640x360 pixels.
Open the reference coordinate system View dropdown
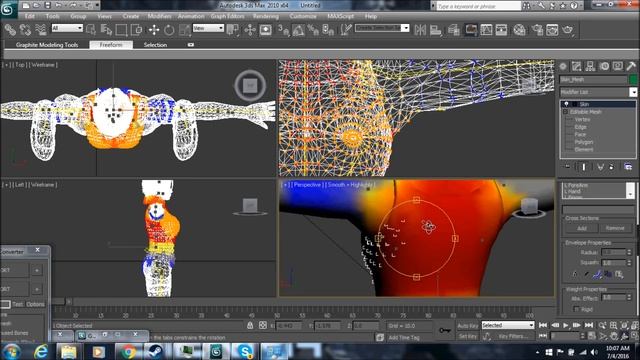point(208,28)
